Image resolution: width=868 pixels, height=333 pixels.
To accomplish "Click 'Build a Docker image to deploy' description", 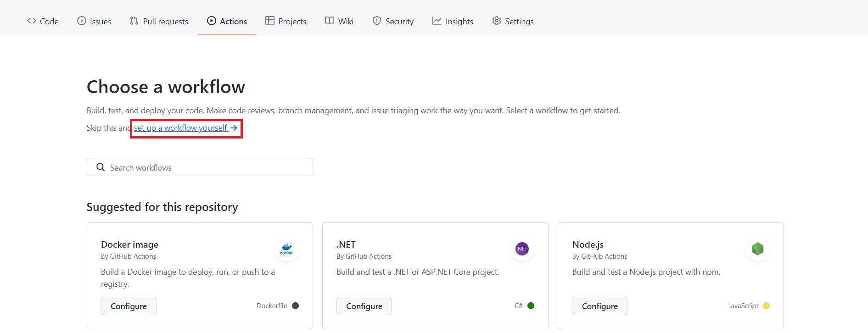I will tap(188, 278).
